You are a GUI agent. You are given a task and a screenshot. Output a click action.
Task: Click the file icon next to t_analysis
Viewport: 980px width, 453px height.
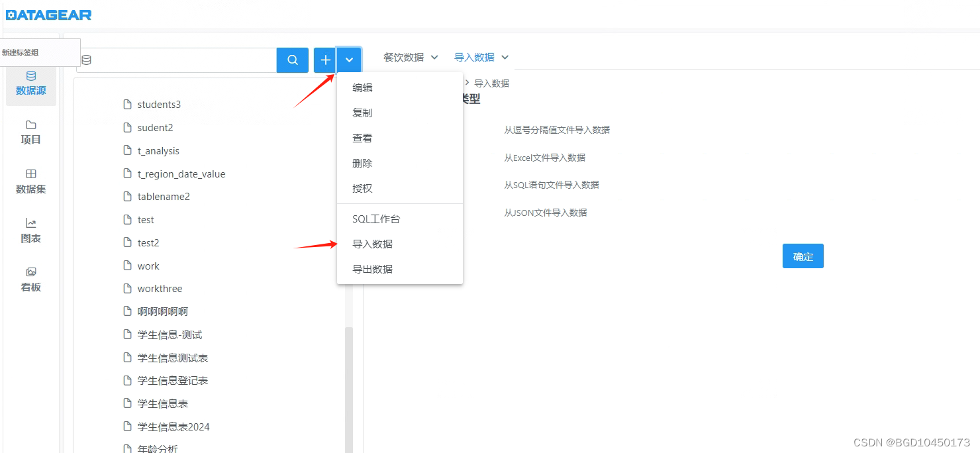tap(126, 150)
